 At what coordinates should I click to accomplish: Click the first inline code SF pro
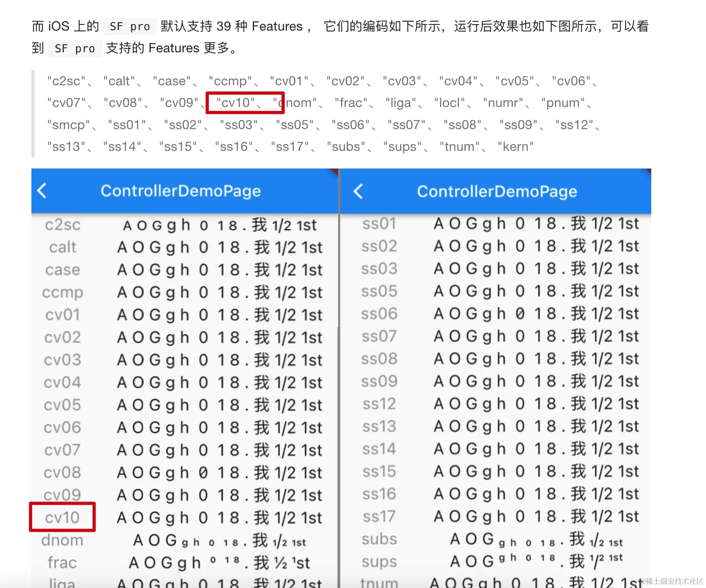[x=130, y=27]
